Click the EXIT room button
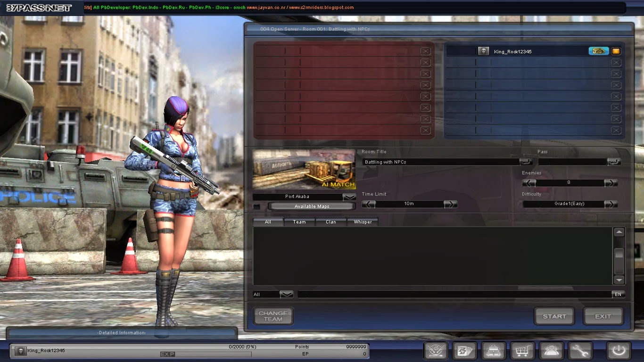The height and width of the screenshot is (362, 644). pyautogui.click(x=603, y=316)
